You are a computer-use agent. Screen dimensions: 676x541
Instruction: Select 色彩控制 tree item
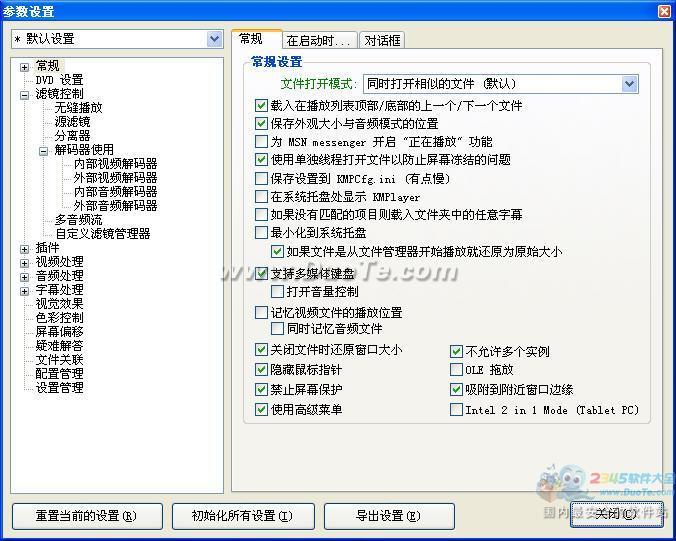coord(59,318)
